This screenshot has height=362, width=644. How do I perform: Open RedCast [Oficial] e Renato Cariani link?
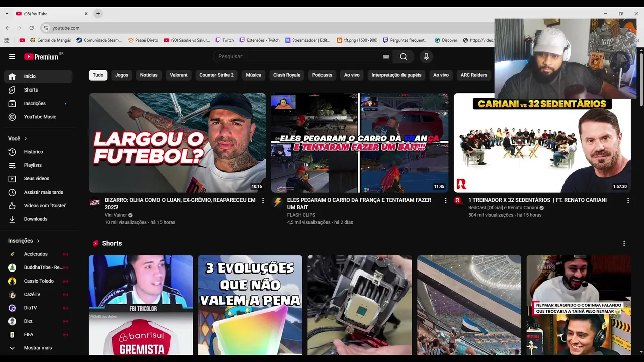tap(503, 208)
